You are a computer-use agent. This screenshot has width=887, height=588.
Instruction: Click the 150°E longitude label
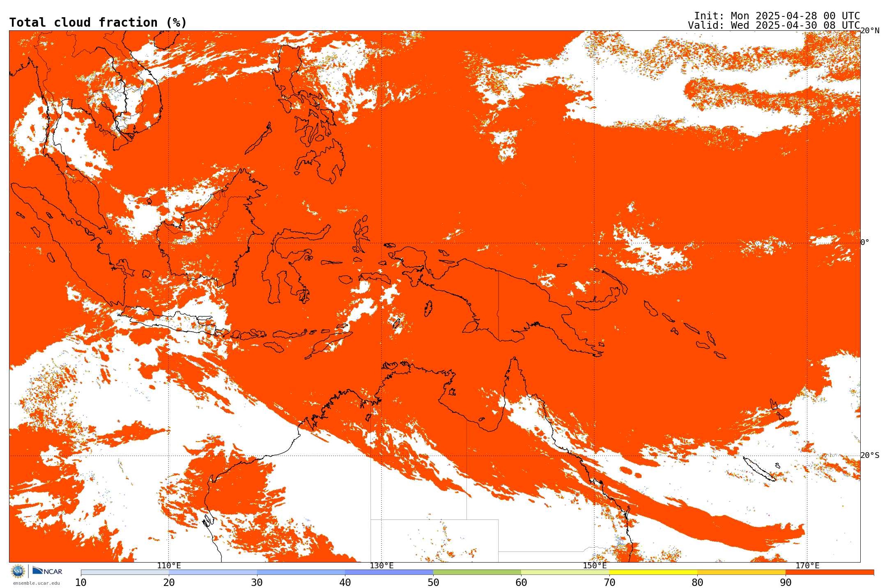[595, 566]
